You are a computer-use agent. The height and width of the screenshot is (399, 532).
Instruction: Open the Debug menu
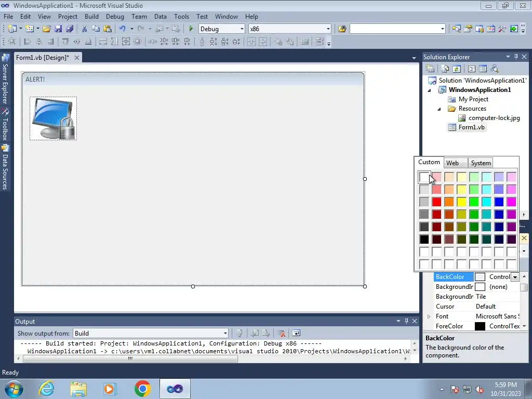pyautogui.click(x=115, y=16)
